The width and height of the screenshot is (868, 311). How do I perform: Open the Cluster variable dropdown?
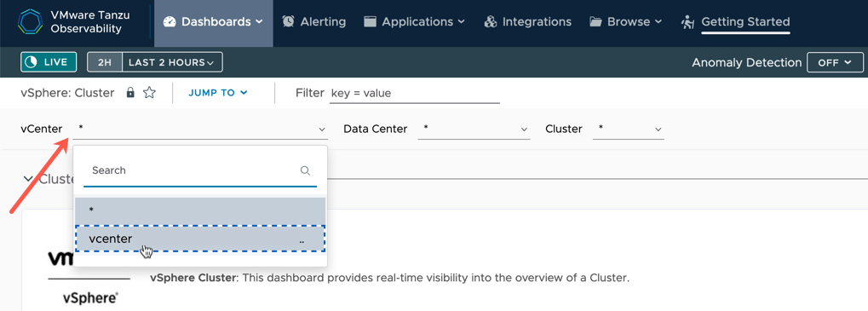point(629,129)
